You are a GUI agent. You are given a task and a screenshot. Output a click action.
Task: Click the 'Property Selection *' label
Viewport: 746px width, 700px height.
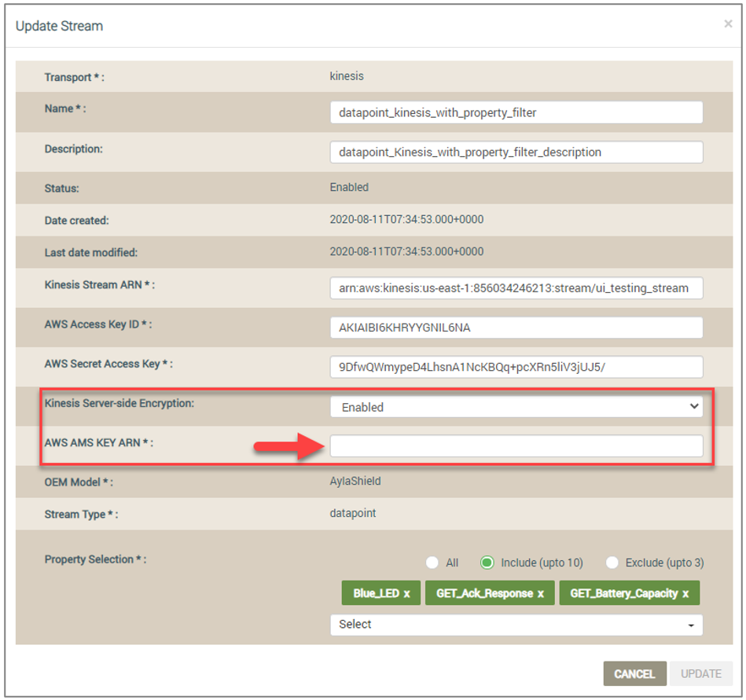(x=96, y=559)
